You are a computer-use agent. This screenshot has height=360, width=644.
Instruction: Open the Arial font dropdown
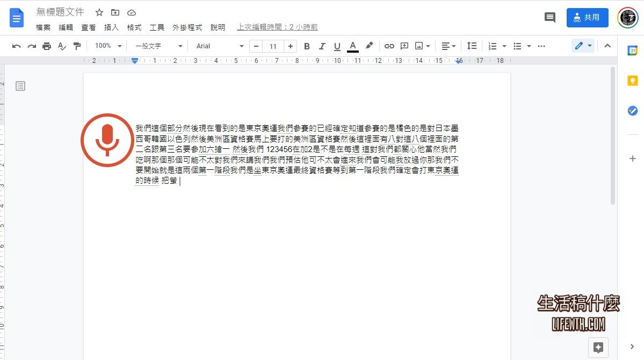point(219,46)
